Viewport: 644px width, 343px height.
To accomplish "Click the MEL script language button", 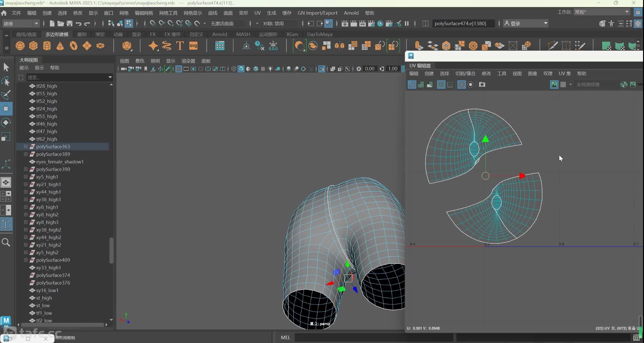I will [x=285, y=338].
